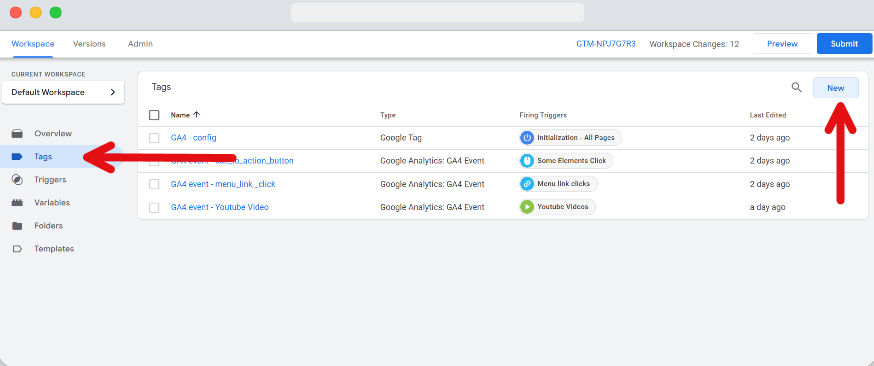
Task: Open the Youtube Videos trigger chip
Action: point(557,207)
